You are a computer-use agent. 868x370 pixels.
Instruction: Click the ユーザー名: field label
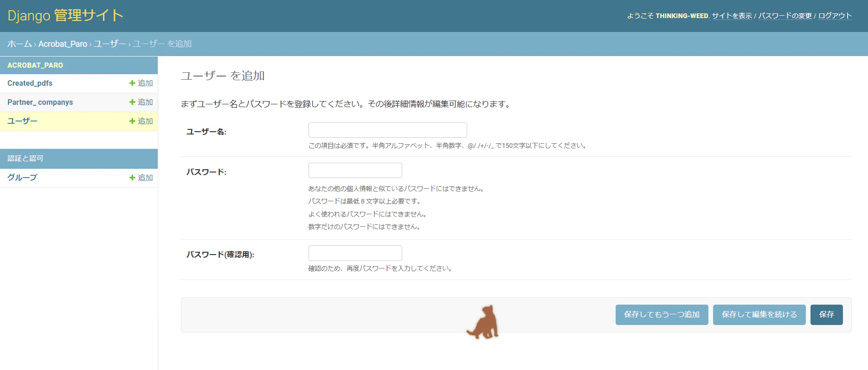click(206, 132)
